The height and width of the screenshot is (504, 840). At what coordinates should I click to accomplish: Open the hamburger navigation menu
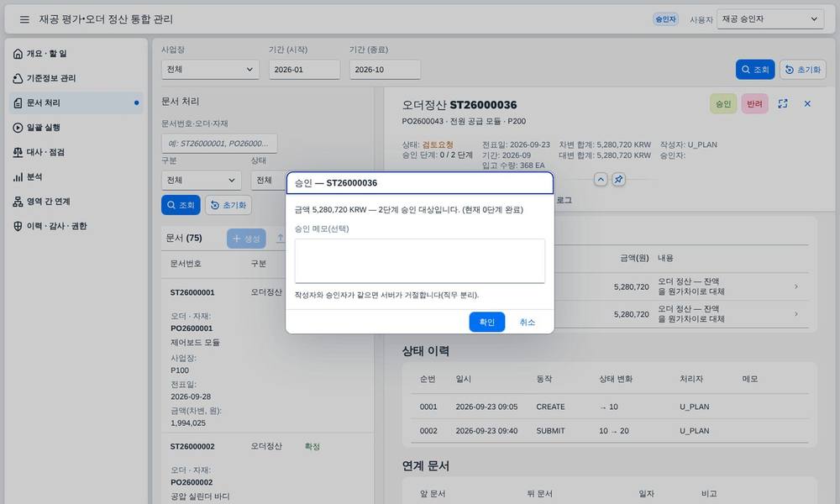point(24,19)
